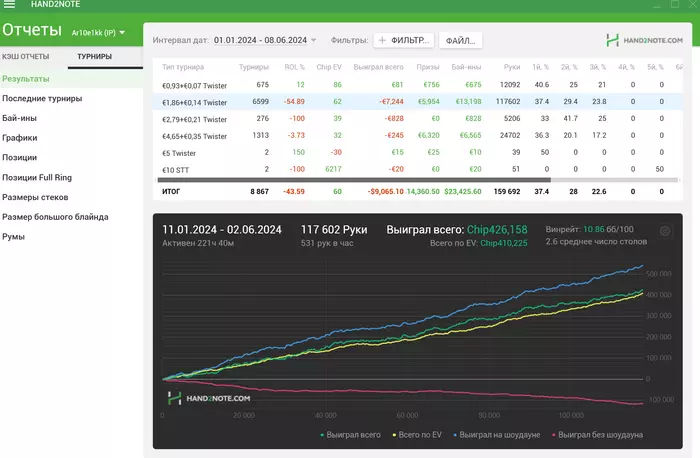Select the €5 Twister row
Viewport: 700px width, 458px height.
coord(417,153)
